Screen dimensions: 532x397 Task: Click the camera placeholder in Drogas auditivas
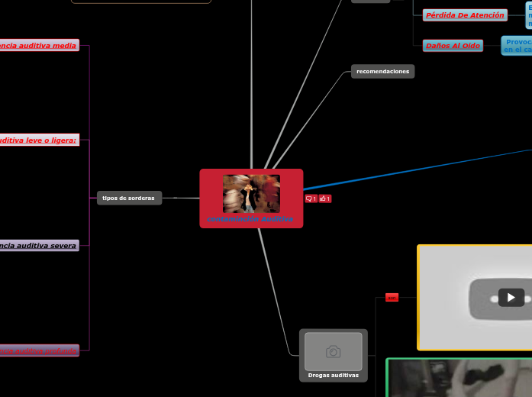click(x=334, y=351)
